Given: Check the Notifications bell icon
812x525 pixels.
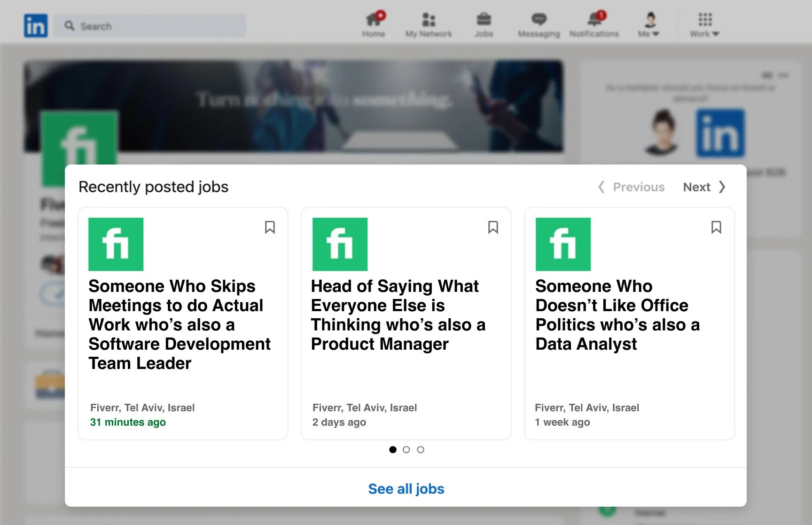Looking at the screenshot, I should pyautogui.click(x=594, y=24).
